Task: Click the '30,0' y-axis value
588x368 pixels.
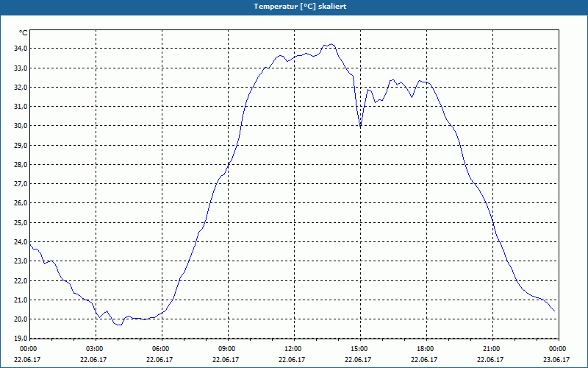Action: 21,125
